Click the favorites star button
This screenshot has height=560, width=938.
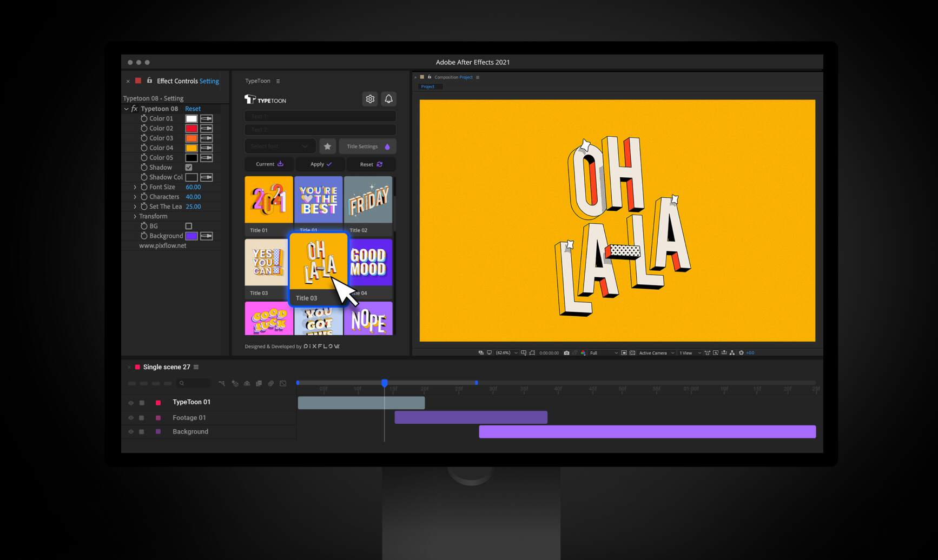tap(327, 146)
